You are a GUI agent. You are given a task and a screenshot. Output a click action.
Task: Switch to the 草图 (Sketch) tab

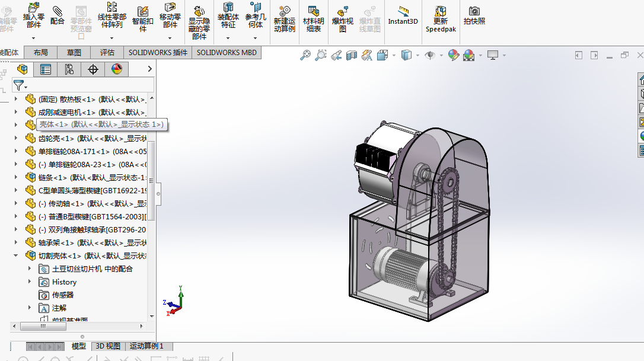pos(74,53)
